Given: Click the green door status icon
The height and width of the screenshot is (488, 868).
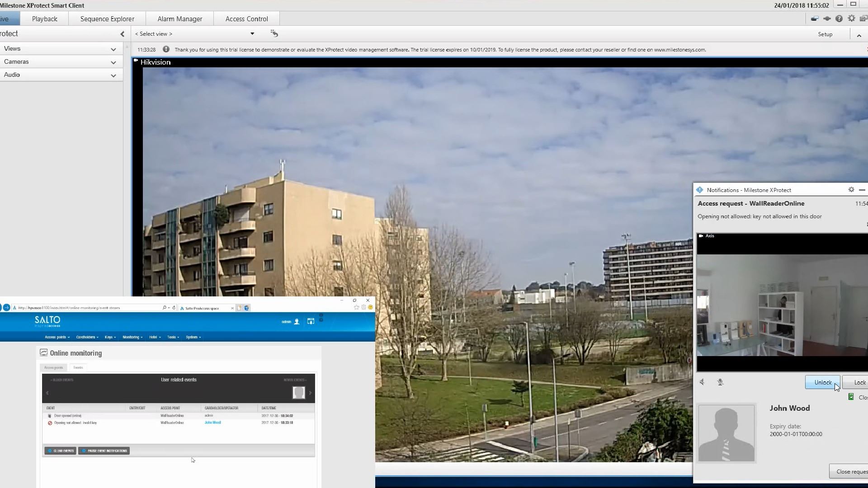Looking at the screenshot, I should 851,397.
